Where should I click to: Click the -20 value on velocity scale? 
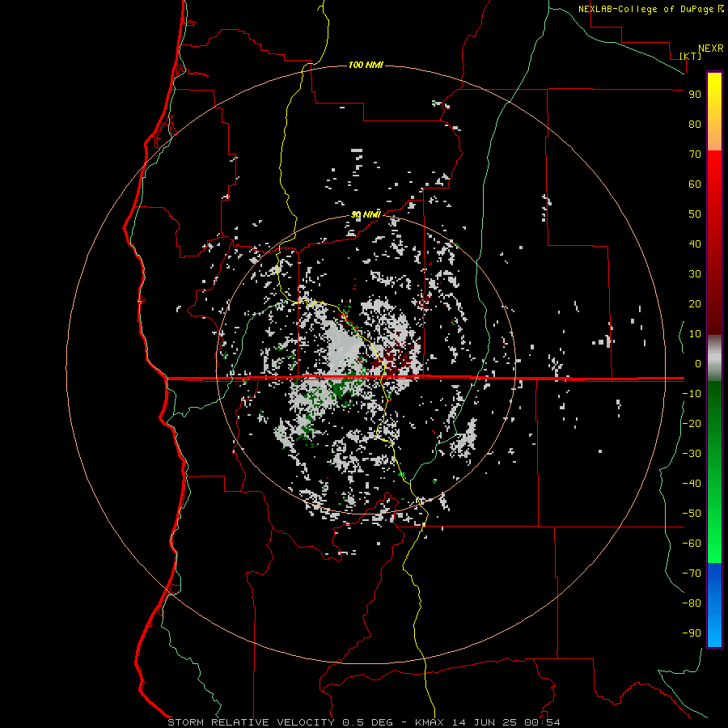click(x=692, y=423)
